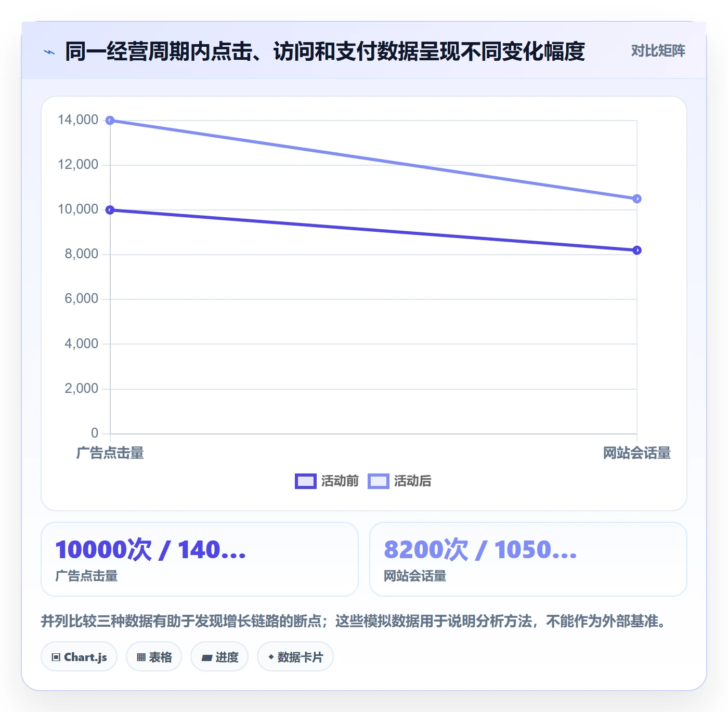728x712 pixels.
Task: Select the Chart.js tag
Action: 79,657
